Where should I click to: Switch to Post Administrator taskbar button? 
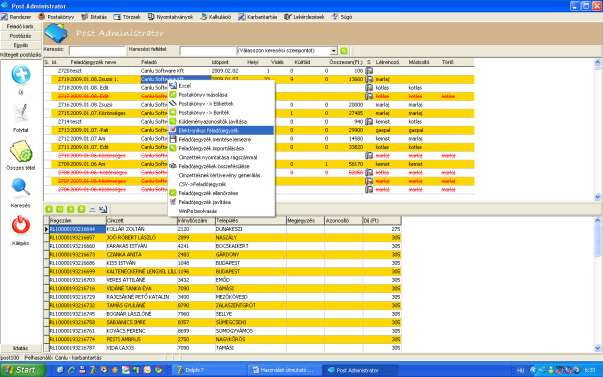click(361, 370)
